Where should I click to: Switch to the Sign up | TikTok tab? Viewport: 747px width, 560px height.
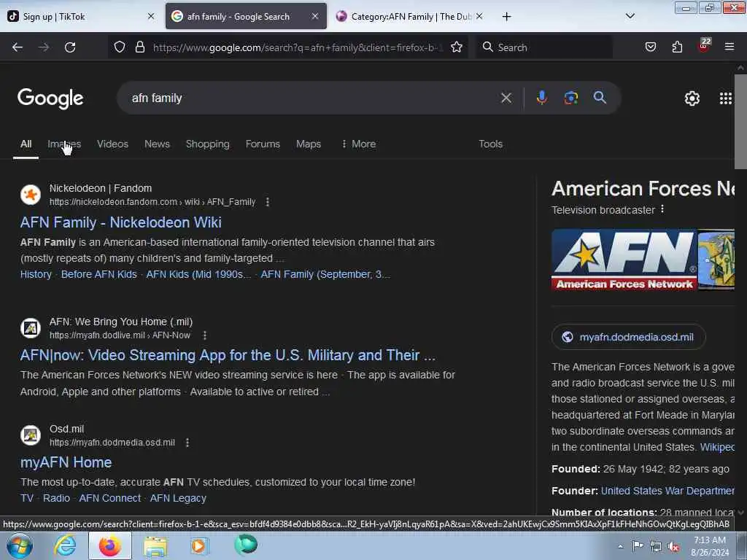[x=81, y=16]
